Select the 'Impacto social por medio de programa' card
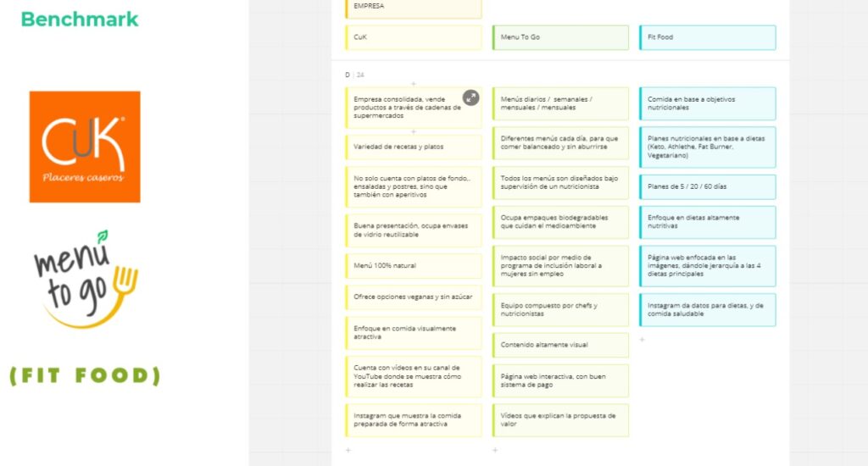The width and height of the screenshot is (868, 466). 560,266
